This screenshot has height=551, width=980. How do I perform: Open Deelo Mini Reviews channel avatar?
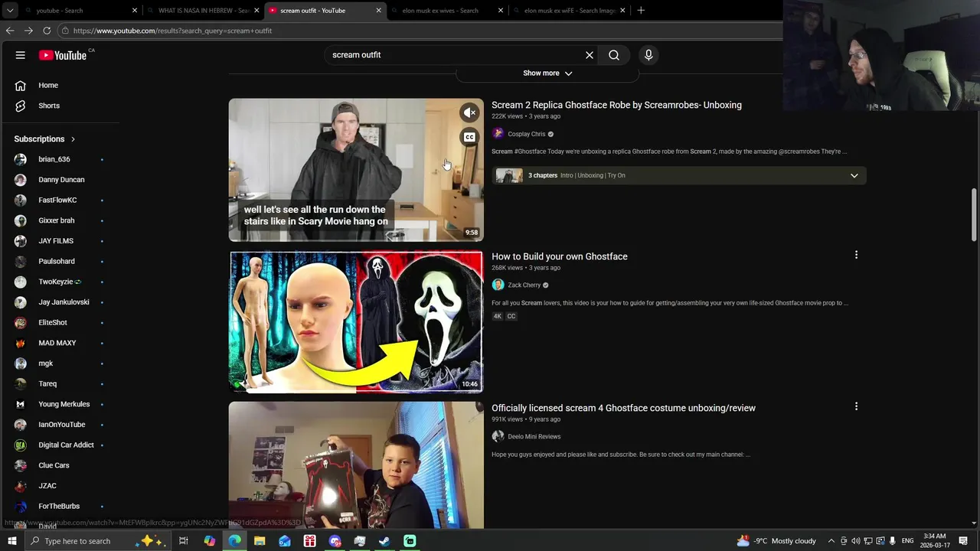point(498,436)
